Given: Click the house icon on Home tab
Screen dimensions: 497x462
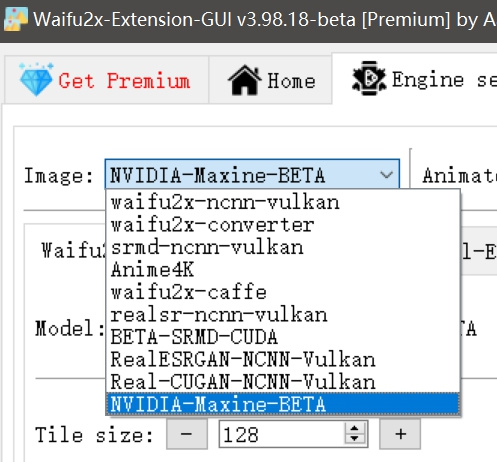Looking at the screenshot, I should [245, 80].
